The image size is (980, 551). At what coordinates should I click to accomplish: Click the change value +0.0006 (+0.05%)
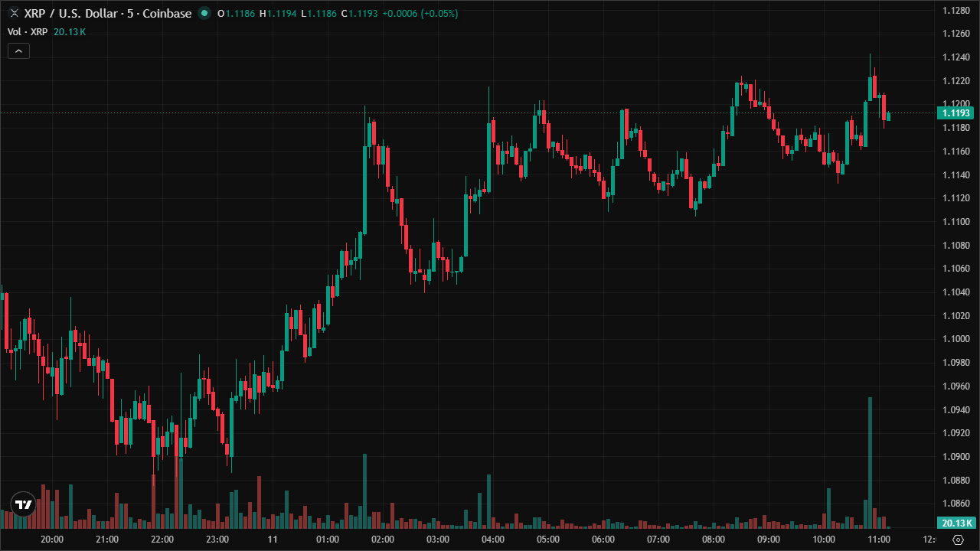(x=420, y=14)
